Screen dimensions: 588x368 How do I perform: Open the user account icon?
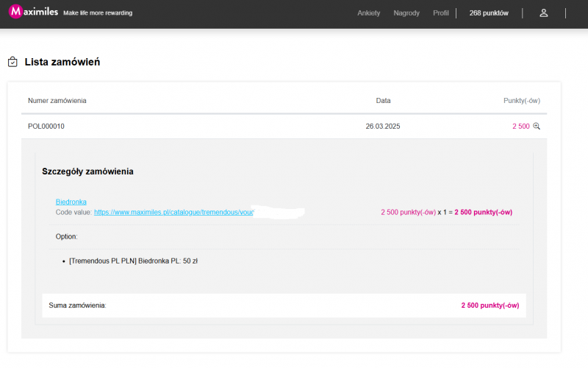(544, 13)
